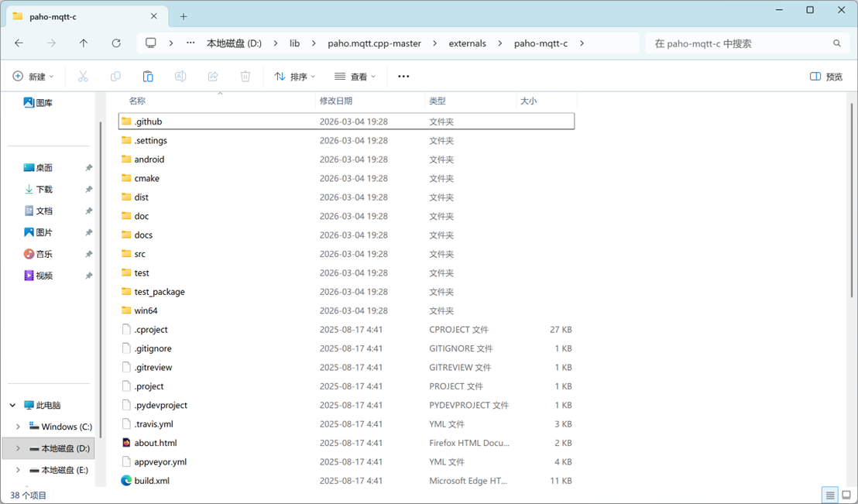Click the Share icon in toolbar
This screenshot has width=858, height=504.
click(213, 77)
